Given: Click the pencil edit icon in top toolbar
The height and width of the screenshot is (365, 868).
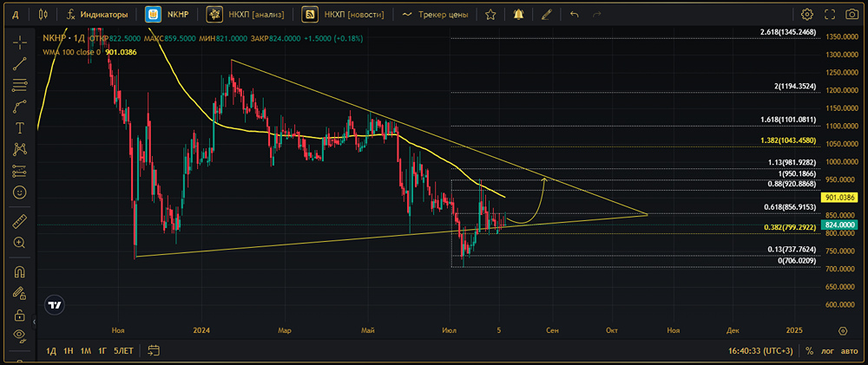Looking at the screenshot, I should pos(546,15).
